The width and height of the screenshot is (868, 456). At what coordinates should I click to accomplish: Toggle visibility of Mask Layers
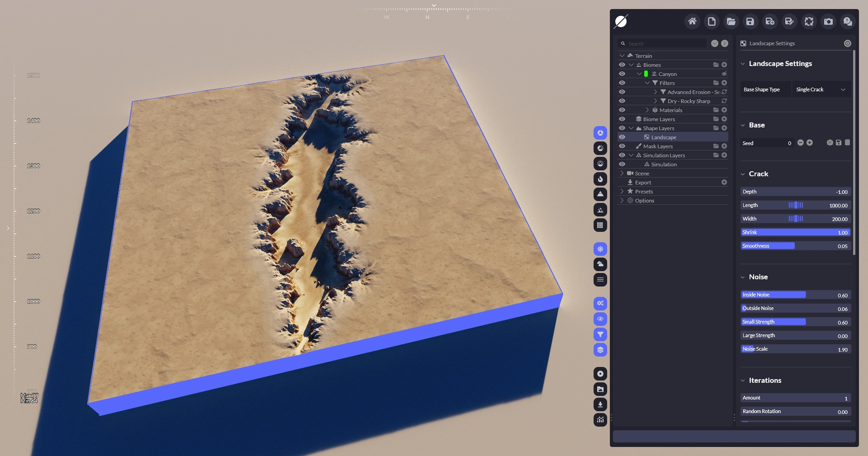coord(622,146)
